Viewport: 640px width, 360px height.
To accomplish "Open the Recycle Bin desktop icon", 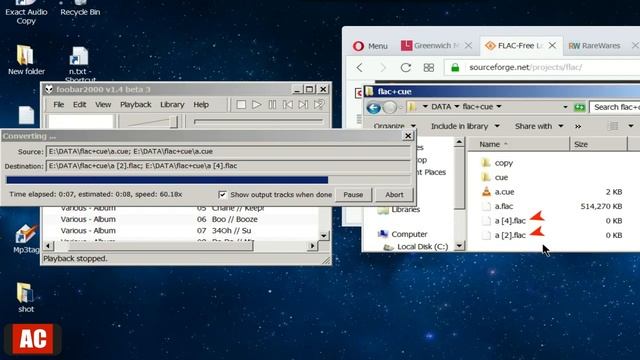I will tap(80, 8).
